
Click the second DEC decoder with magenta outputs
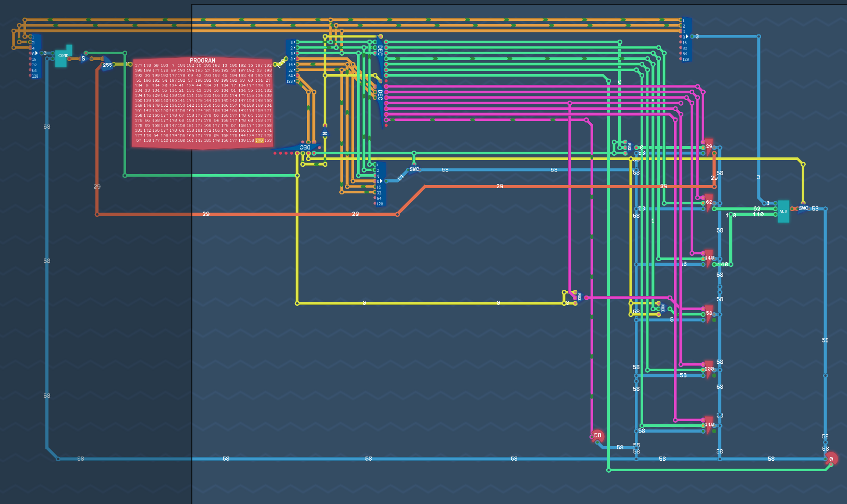pos(380,95)
